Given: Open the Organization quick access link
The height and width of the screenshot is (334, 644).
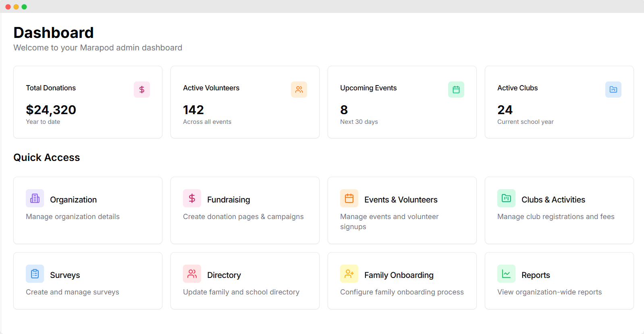Looking at the screenshot, I should pyautogui.click(x=88, y=210).
